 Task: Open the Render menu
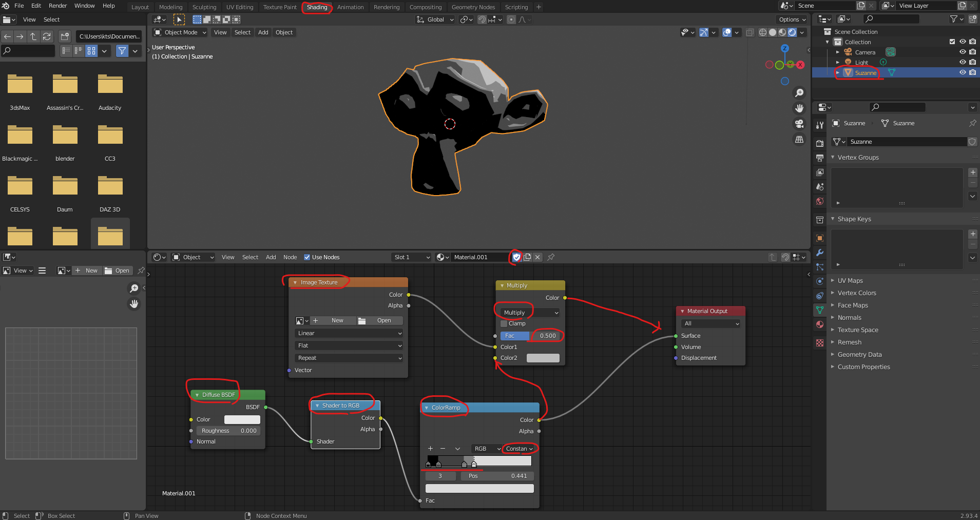pyautogui.click(x=57, y=6)
